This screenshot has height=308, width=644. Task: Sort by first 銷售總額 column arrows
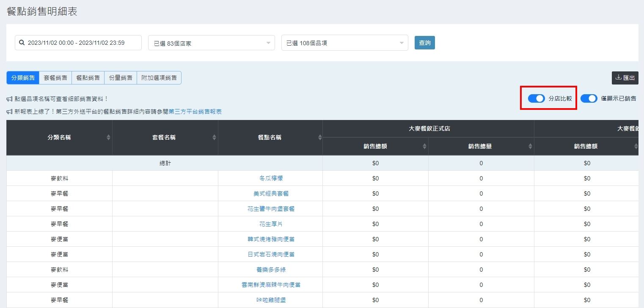424,146
